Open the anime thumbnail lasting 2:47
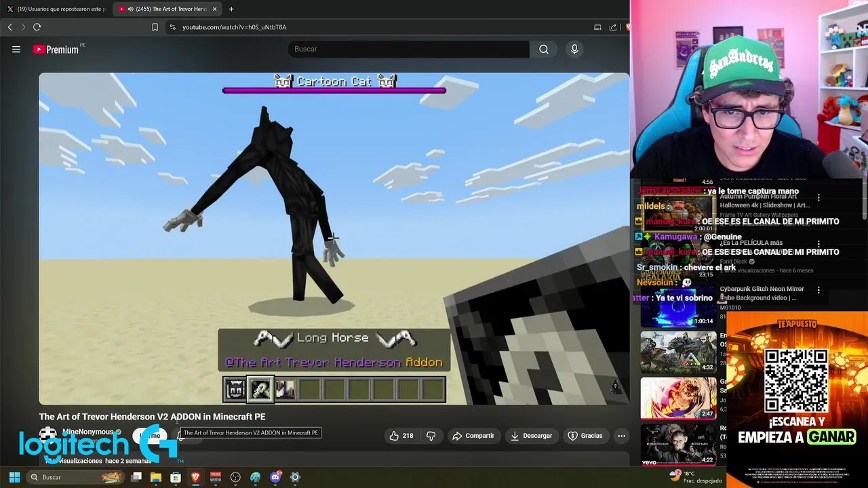 pos(678,399)
